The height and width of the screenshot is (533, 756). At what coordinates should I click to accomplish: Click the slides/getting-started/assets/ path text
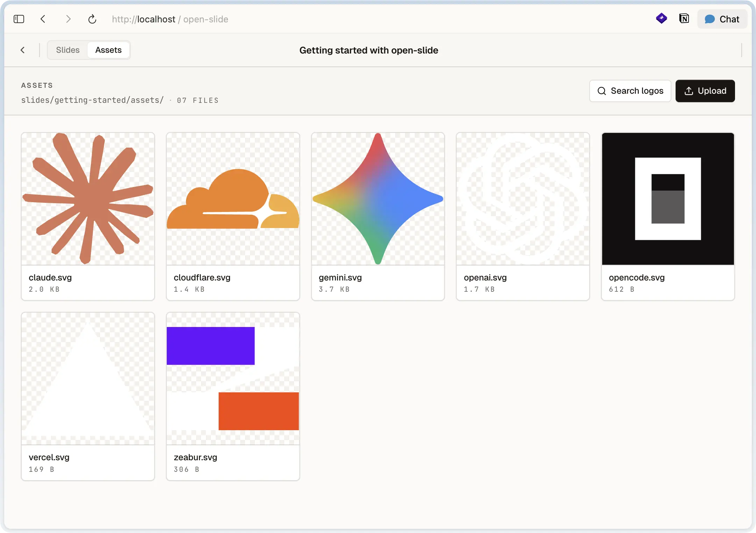92,100
